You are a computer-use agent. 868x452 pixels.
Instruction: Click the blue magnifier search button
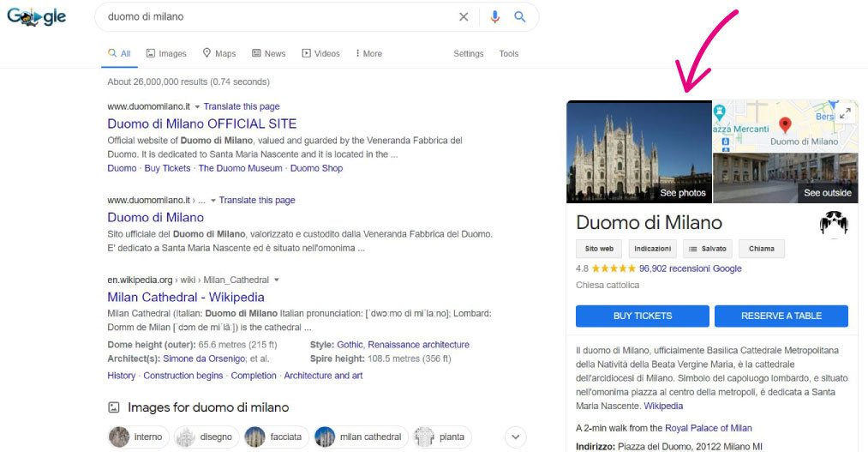[x=520, y=16]
